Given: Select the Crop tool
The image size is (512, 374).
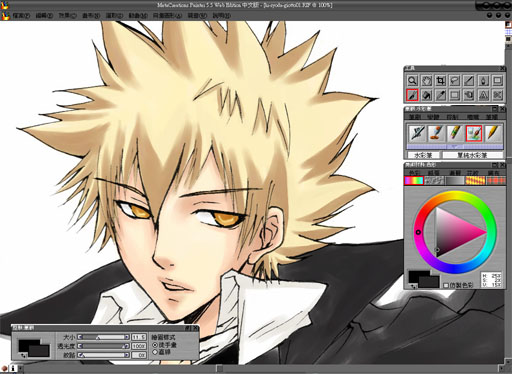Looking at the screenshot, I should click(x=441, y=81).
